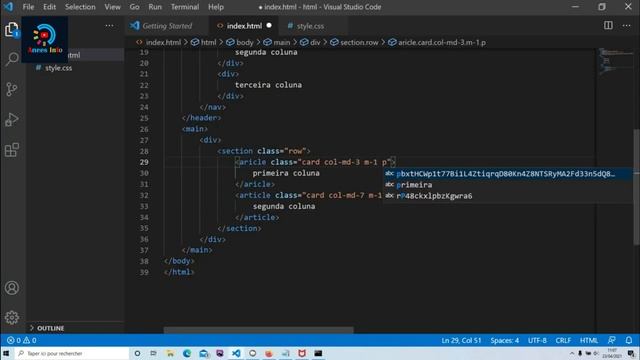The width and height of the screenshot is (640, 360).
Task: Click html in the breadcrumb
Action: 208,42
